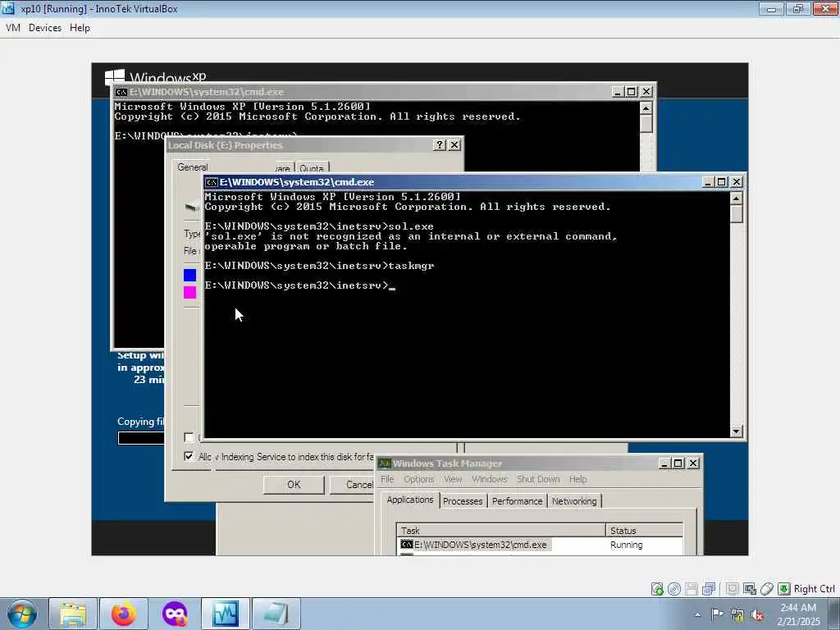Switch to Performance tab in Task Manager

point(517,501)
